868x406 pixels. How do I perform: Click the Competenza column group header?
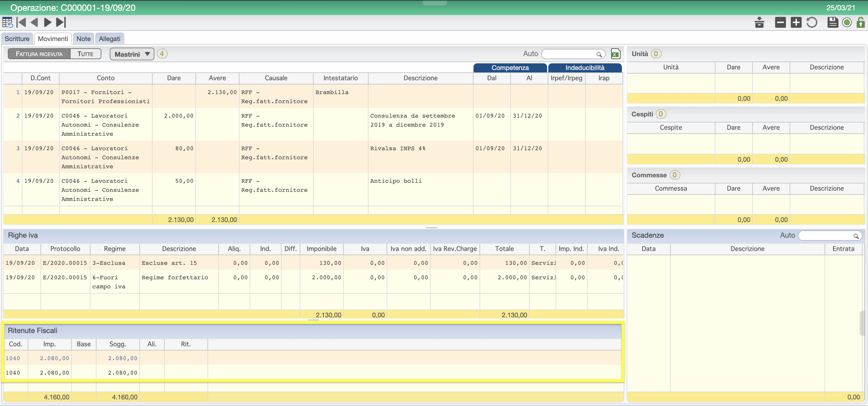[x=510, y=68]
